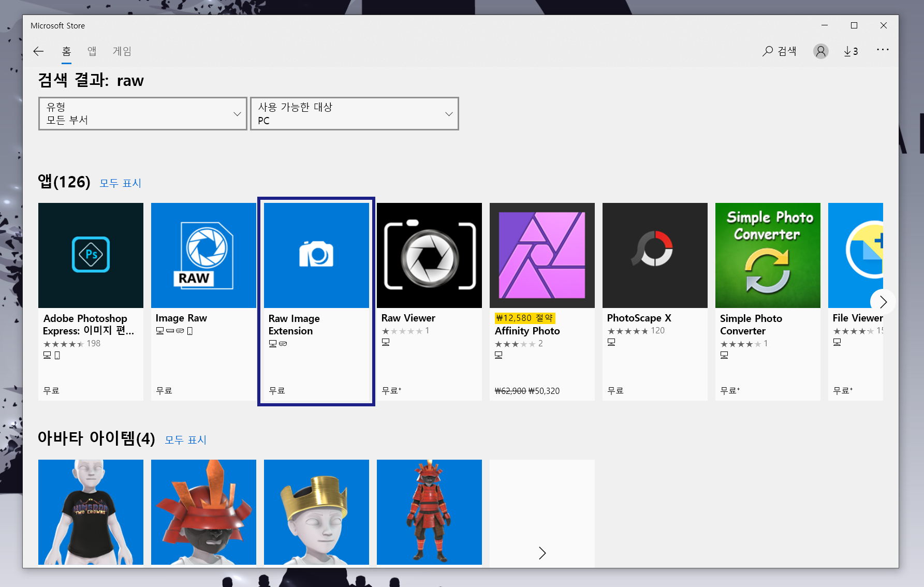Open Simple Photo Converter app icon

(x=768, y=255)
